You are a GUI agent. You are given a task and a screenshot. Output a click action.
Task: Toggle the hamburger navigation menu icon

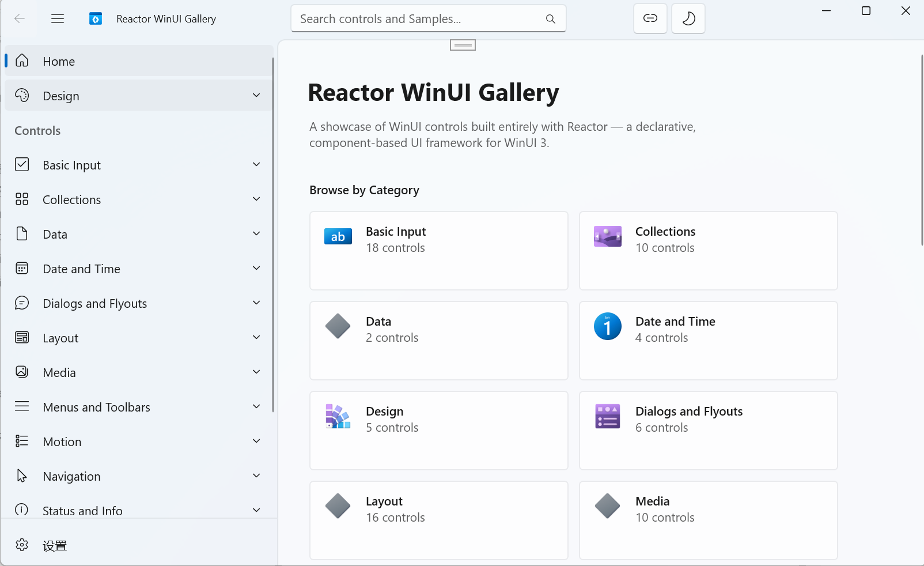(x=58, y=18)
